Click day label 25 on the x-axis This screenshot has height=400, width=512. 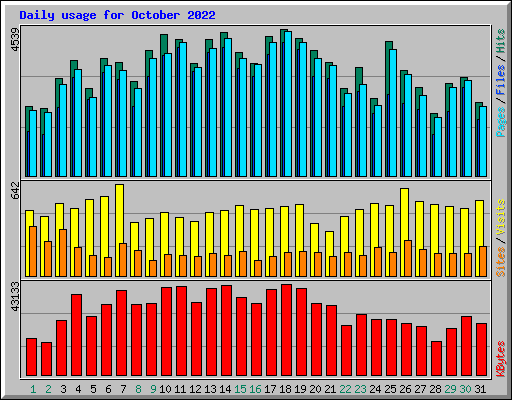click(390, 389)
